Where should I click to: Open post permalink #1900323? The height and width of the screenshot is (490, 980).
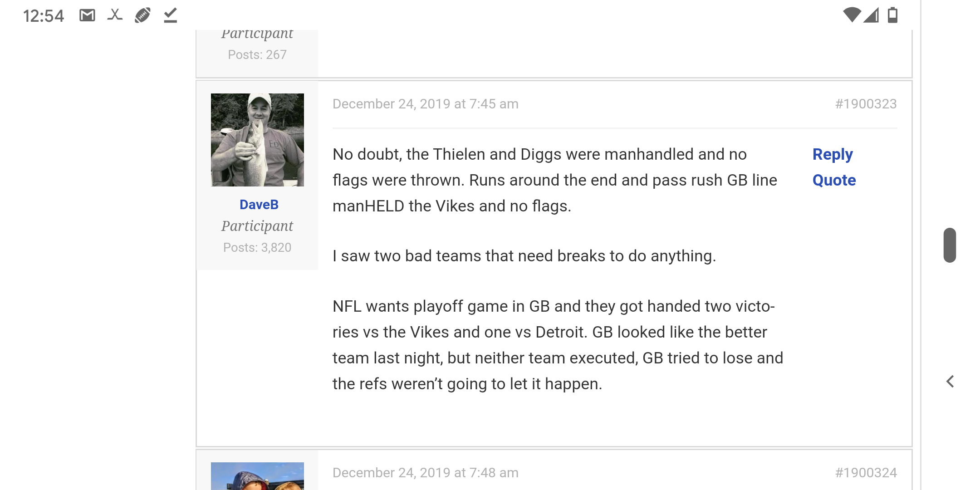[x=866, y=104]
